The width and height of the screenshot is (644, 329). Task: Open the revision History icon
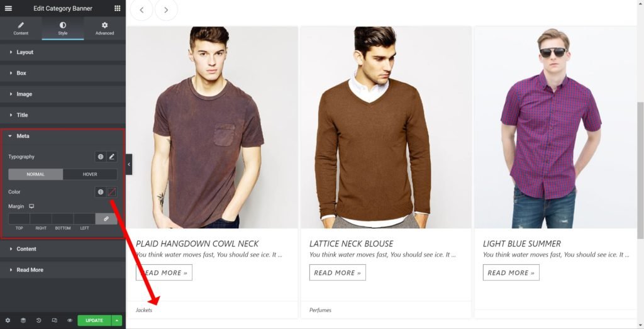39,321
